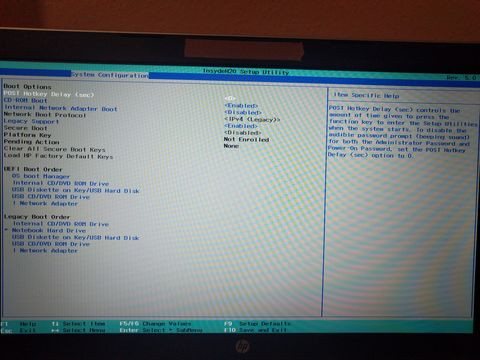Change Secure Boot <Disabled> value
The height and width of the screenshot is (360, 480).
click(243, 133)
